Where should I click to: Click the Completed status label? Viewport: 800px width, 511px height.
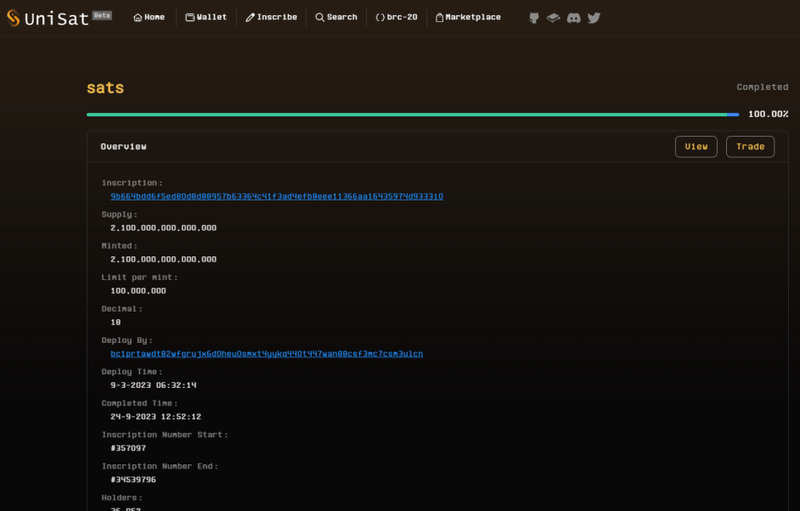click(x=762, y=87)
